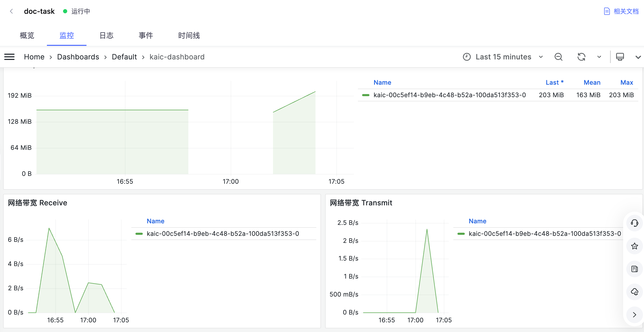
Task: Toggle Transmit panel series legend entry
Action: 544,234
